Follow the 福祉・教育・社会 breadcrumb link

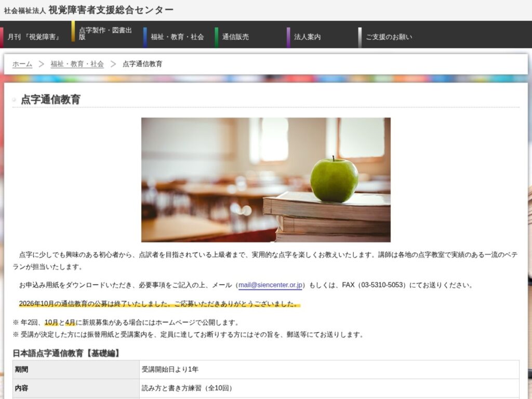77,64
